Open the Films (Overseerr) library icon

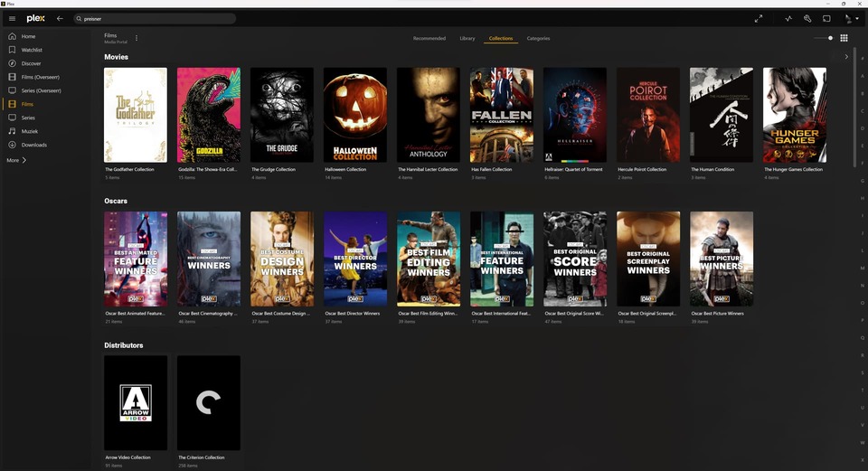[x=12, y=77]
